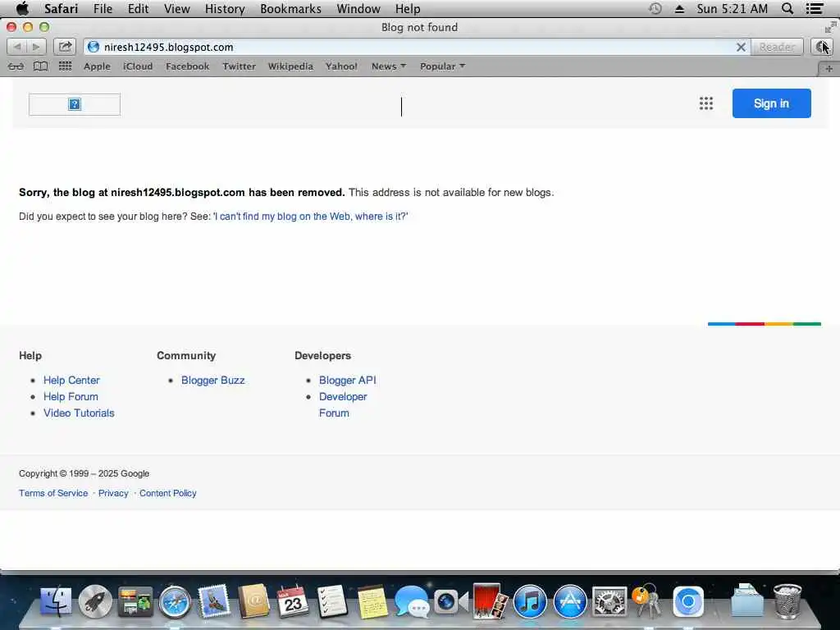Viewport: 840px width, 630px height.
Task: Open the Apple menu
Action: pos(22,8)
